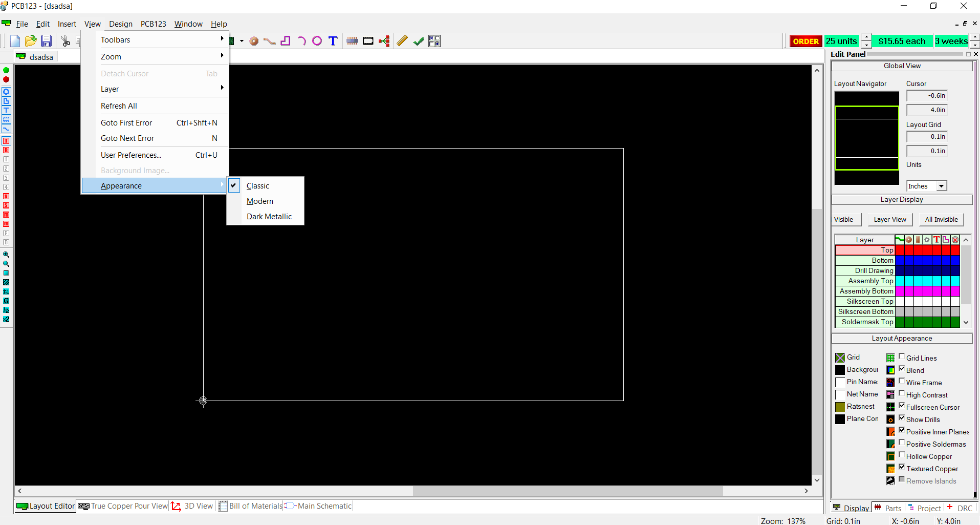Pick the arc drawing tool
Image resolution: width=980 pixels, height=525 pixels.
coord(302,41)
